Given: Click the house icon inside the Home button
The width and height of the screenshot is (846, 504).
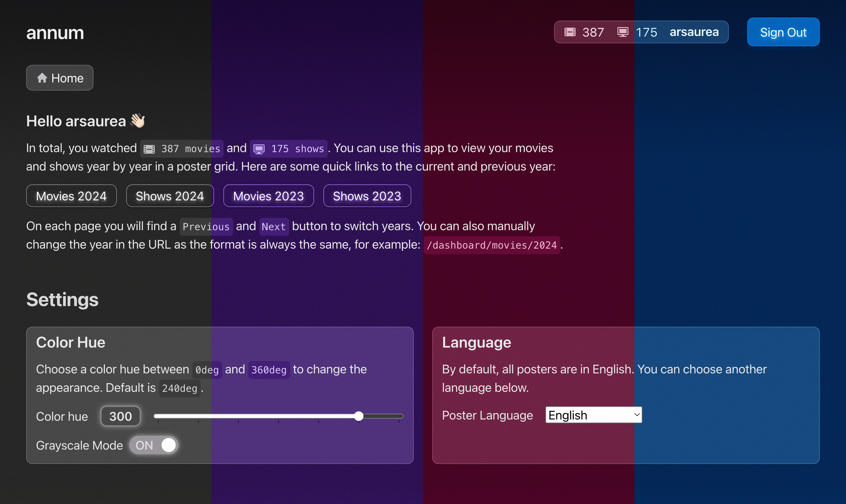Looking at the screenshot, I should 42,77.
